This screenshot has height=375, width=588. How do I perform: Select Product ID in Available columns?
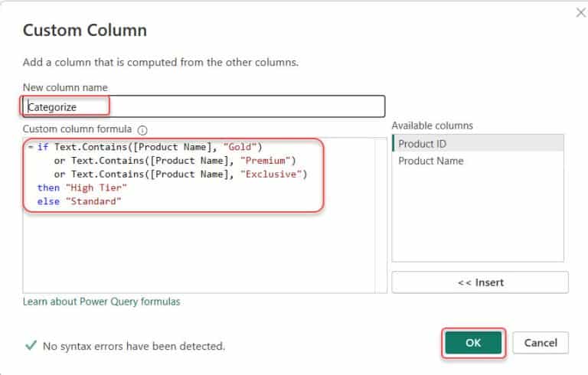(478, 143)
